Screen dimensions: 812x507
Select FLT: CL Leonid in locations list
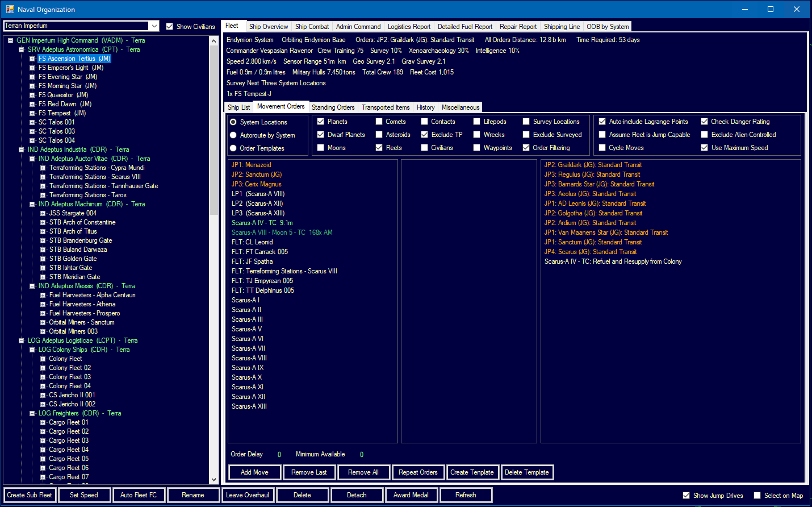tap(252, 242)
